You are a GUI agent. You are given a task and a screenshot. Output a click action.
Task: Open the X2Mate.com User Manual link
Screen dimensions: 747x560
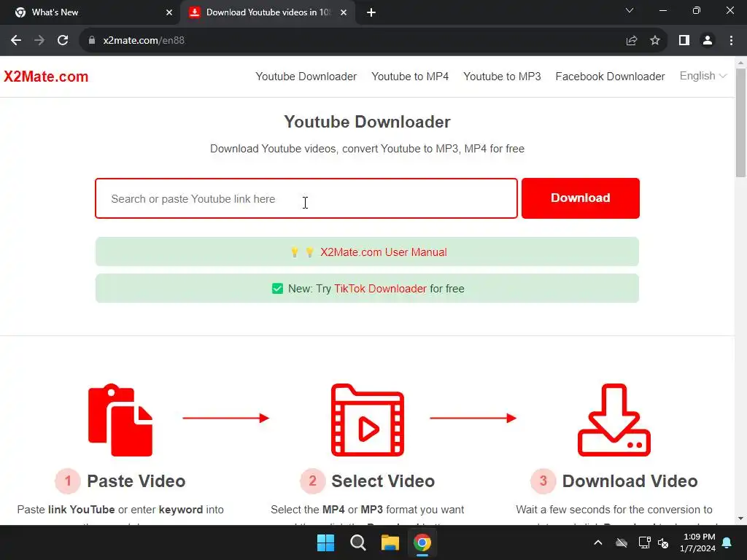(x=383, y=252)
